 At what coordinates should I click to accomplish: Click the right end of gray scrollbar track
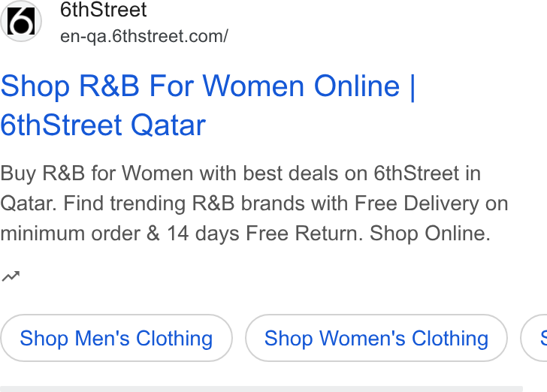[x=518, y=389]
